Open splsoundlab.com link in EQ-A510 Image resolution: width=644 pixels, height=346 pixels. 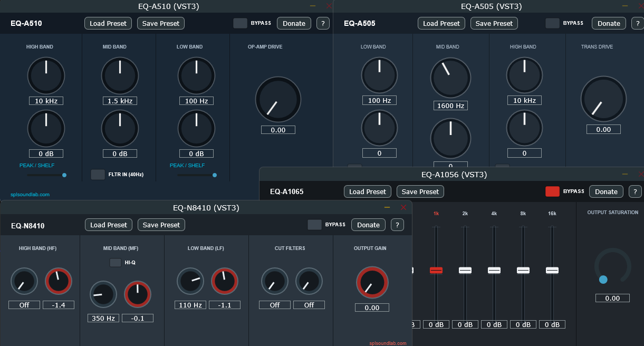point(30,195)
